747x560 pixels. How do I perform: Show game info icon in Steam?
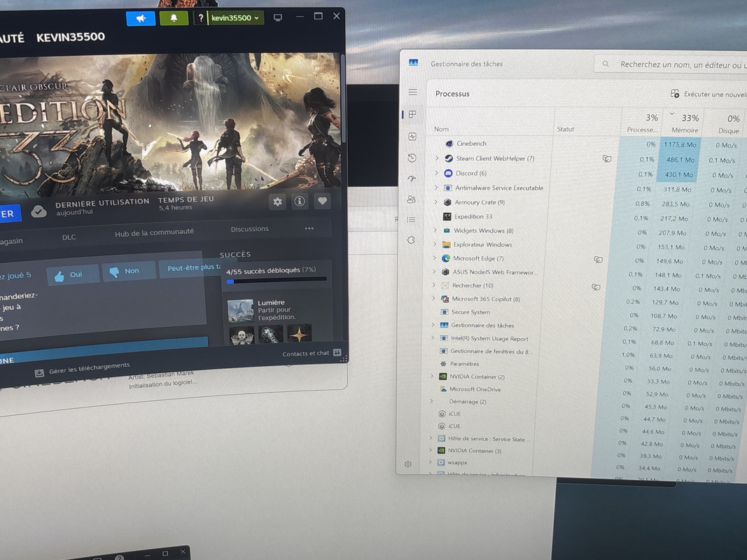pyautogui.click(x=300, y=202)
